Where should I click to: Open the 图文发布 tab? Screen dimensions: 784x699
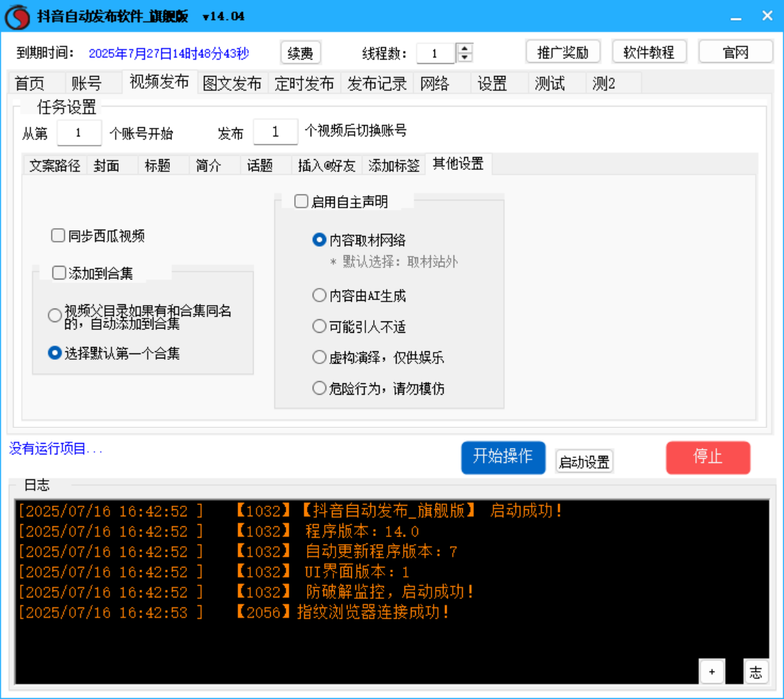tap(232, 83)
